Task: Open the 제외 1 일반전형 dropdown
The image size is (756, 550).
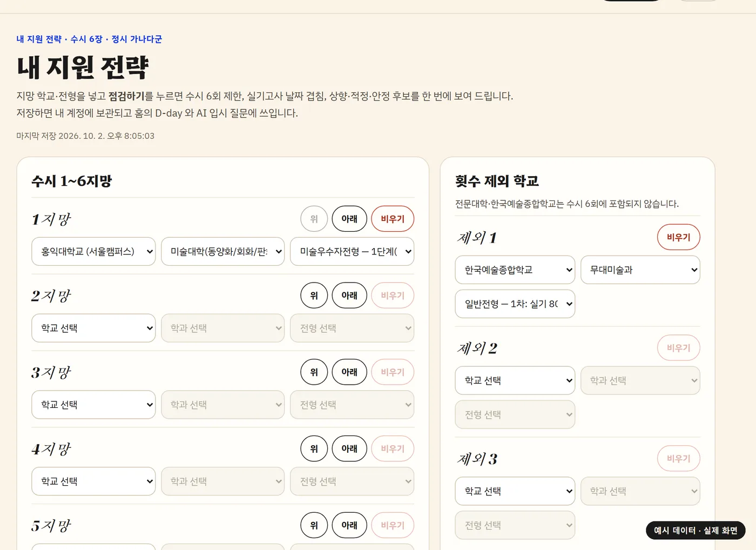Action: click(x=515, y=304)
